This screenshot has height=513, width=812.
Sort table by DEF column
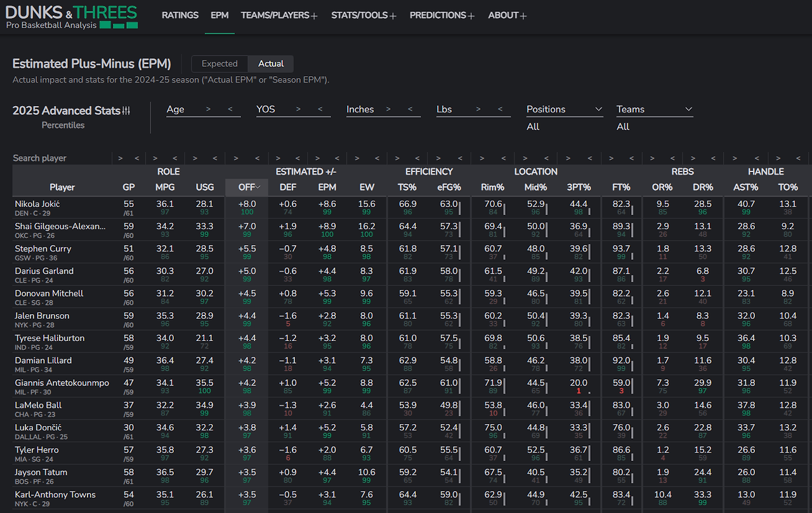tap(288, 187)
